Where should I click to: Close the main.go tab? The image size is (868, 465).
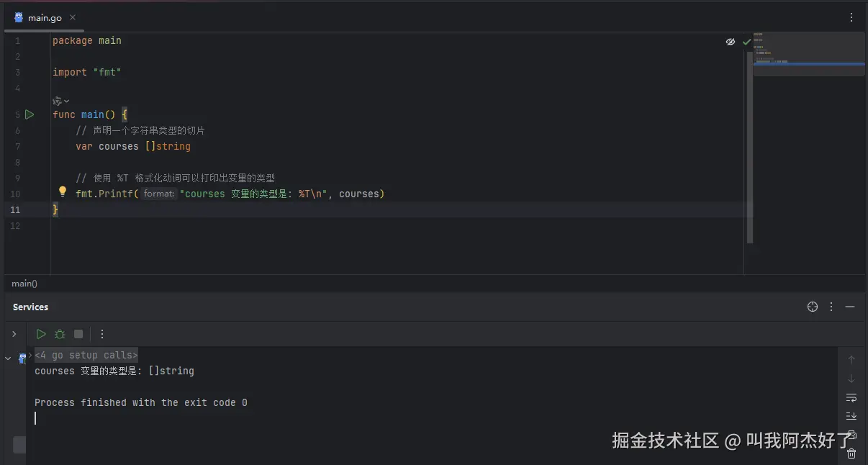[73, 17]
